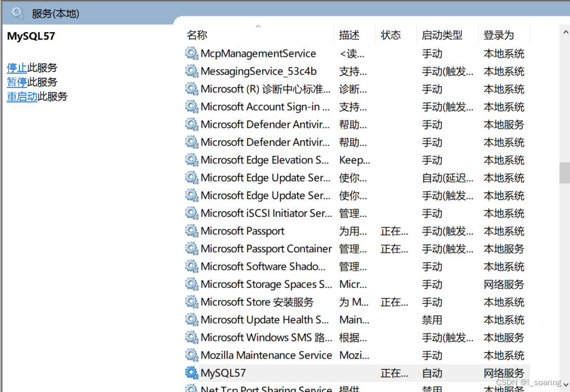Click the gear icon of Microsoft (R) 诊断中心标准
The height and width of the screenshot is (392, 570).
192,89
